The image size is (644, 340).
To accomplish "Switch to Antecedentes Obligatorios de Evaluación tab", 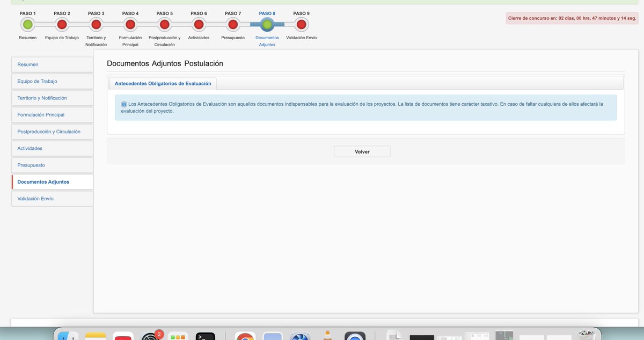I will [163, 83].
